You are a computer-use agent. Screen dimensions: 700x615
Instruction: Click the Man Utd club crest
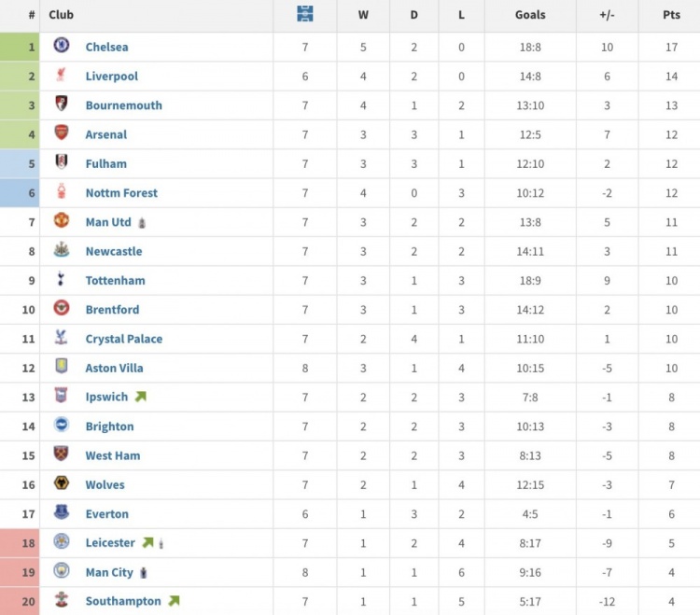62,221
